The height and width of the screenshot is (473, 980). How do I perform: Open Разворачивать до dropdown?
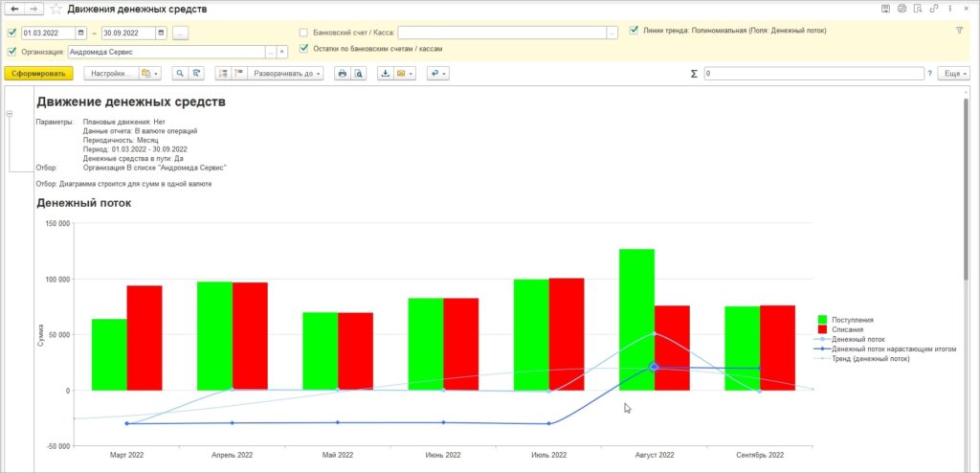[x=285, y=73]
